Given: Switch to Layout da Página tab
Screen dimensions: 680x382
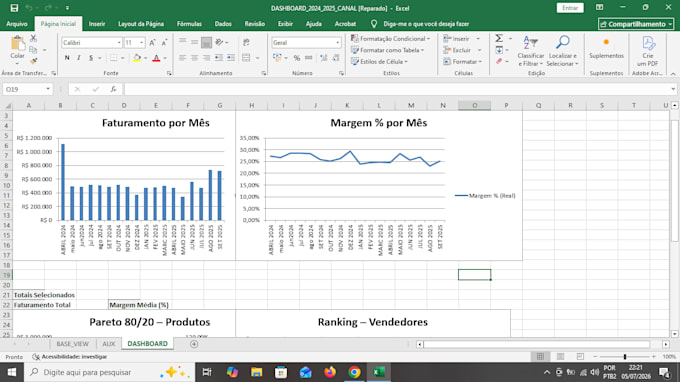Looking at the screenshot, I should pyautogui.click(x=141, y=24).
